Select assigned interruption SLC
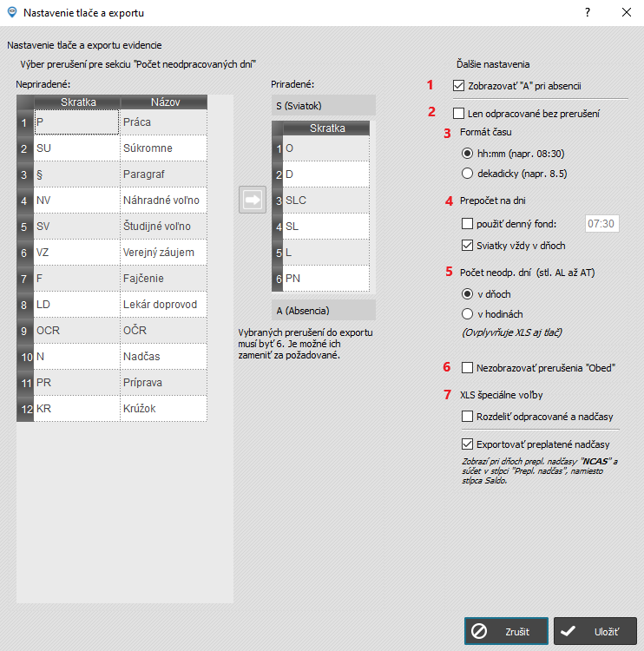 tap(326, 201)
